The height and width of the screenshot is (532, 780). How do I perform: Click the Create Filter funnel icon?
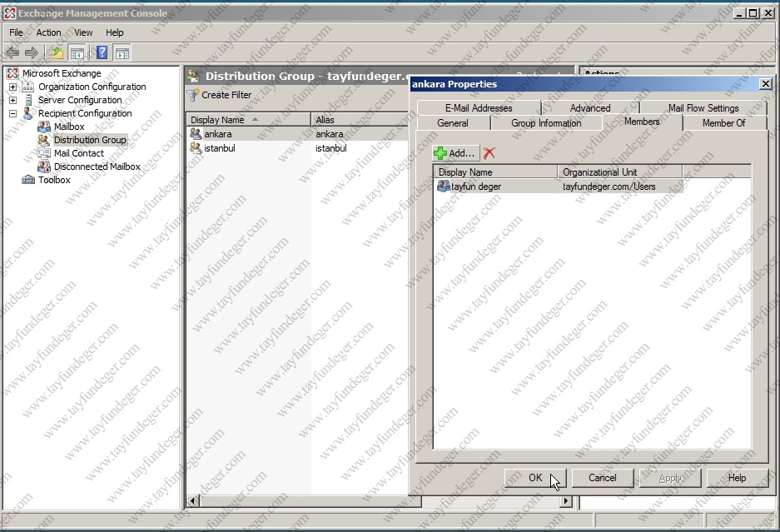click(193, 95)
